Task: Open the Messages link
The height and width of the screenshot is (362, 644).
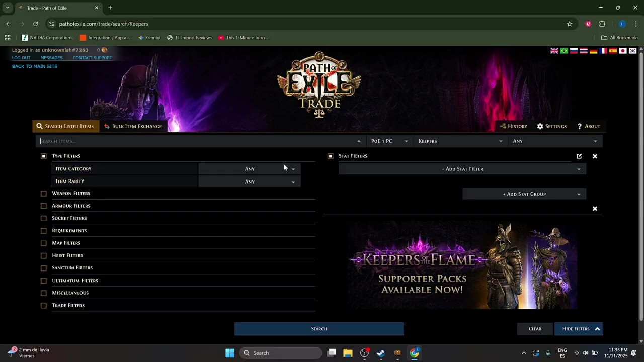Action: click(51, 58)
